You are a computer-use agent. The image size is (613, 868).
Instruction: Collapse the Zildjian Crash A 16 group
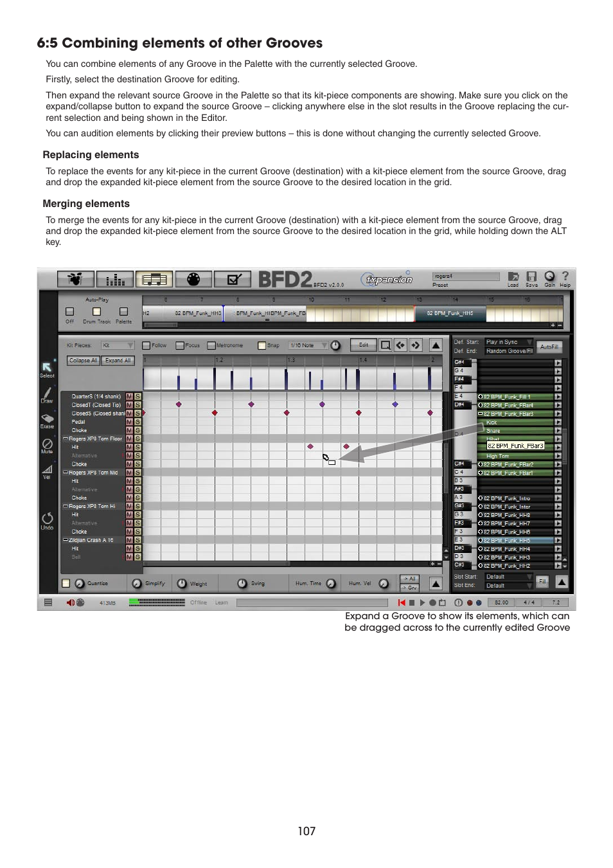[65, 540]
